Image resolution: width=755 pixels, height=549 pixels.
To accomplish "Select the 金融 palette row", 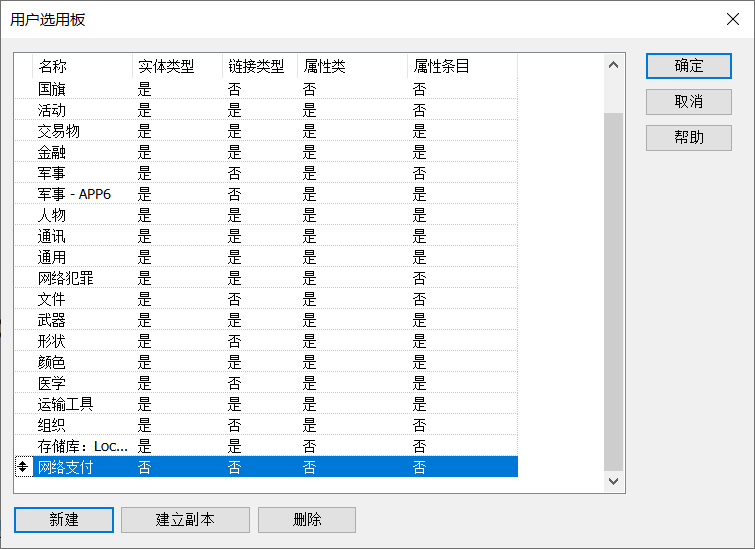I will click(266, 152).
